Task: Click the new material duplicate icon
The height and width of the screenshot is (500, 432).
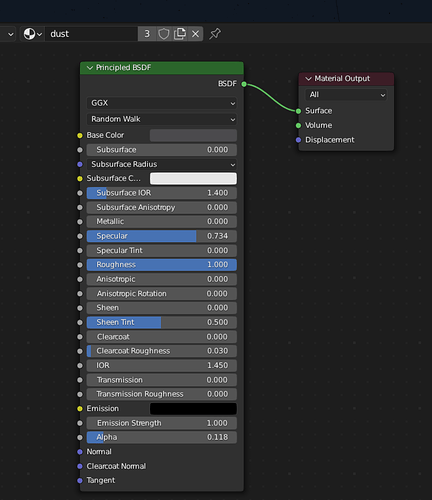Action: point(180,34)
